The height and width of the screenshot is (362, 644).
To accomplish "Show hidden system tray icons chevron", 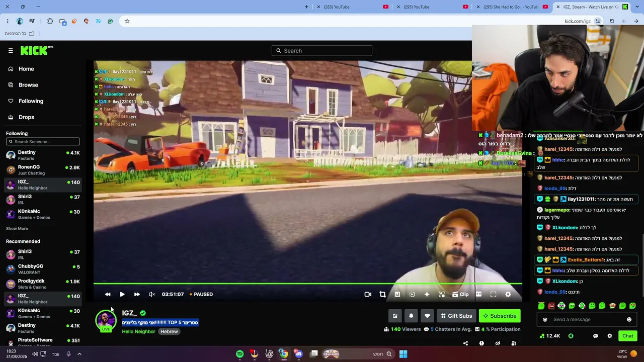I will click(x=79, y=354).
